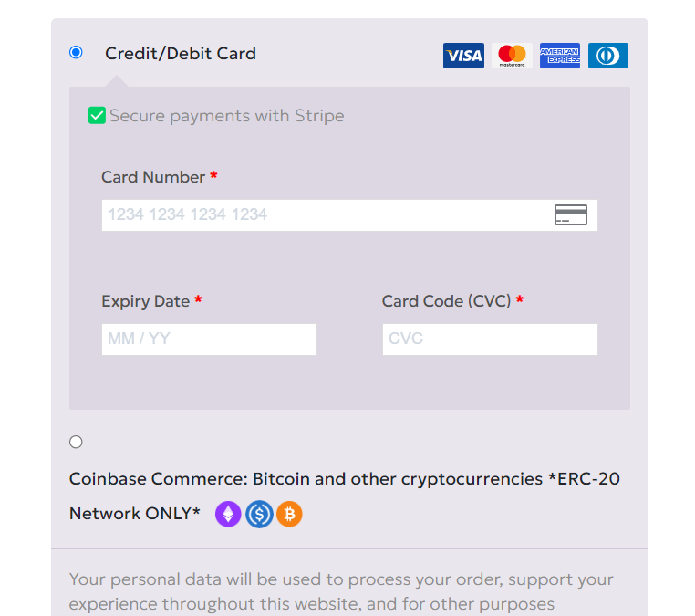The width and height of the screenshot is (695, 616).
Task: Click the Expiry Date field label
Action: [x=145, y=301]
